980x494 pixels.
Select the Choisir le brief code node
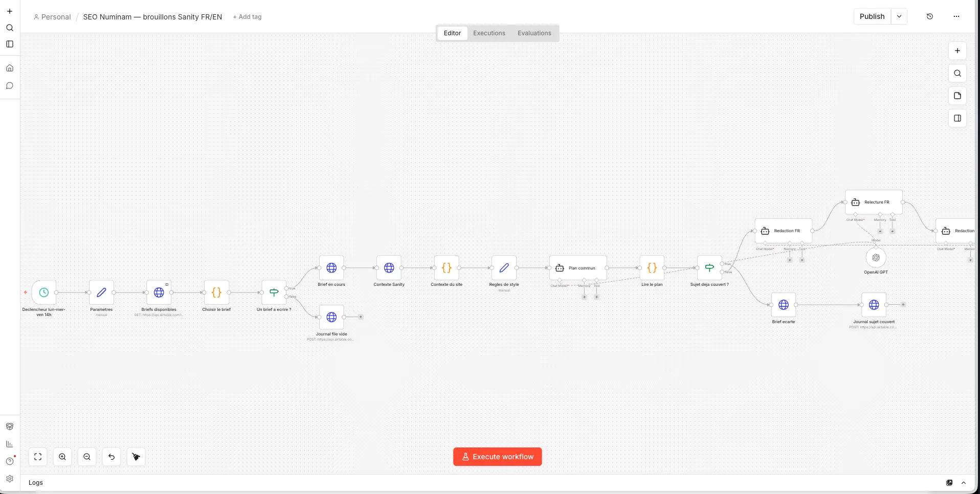pos(216,293)
